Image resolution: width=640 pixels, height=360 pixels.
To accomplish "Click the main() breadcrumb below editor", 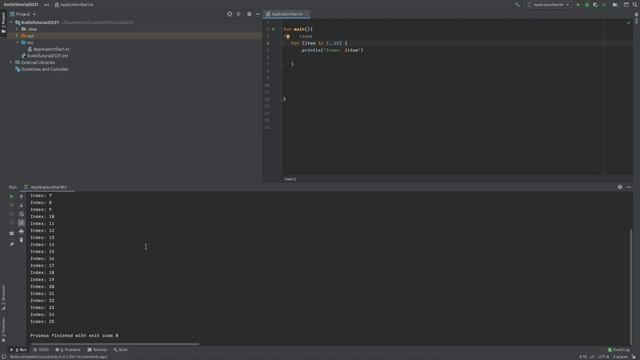I will click(x=290, y=179).
